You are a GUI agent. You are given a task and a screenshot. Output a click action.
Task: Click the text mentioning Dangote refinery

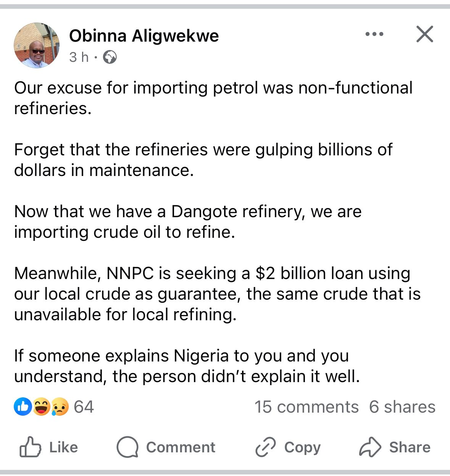tap(187, 222)
